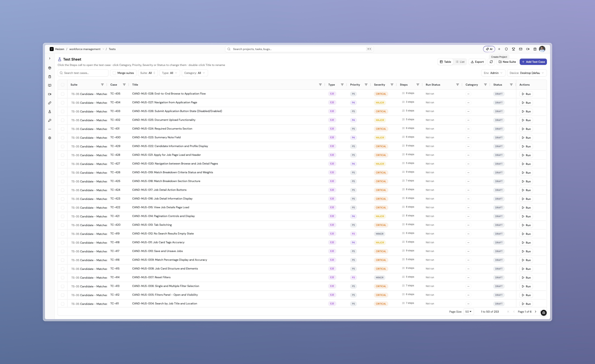595x364 pixels.
Task: Open the video camera icon in sidebar
Action: 50,94
